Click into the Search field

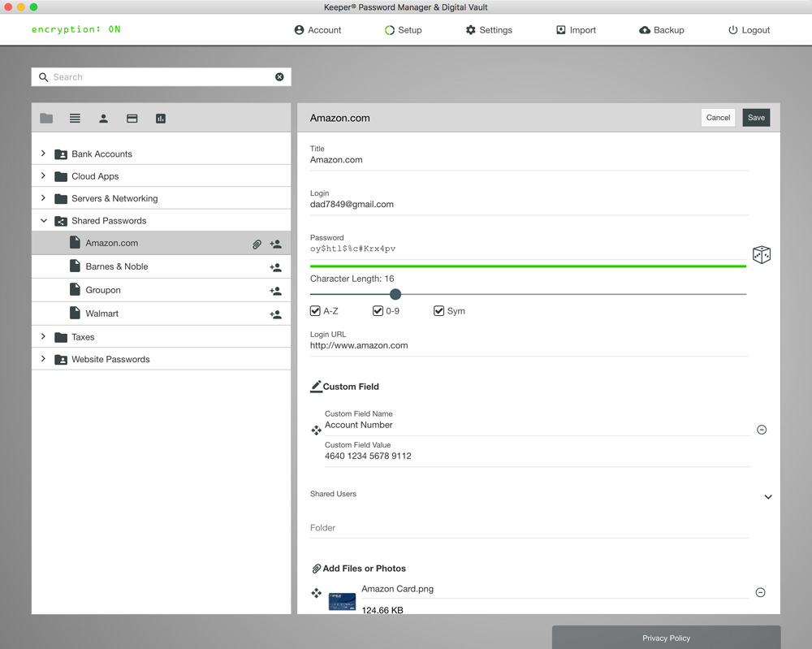[162, 76]
